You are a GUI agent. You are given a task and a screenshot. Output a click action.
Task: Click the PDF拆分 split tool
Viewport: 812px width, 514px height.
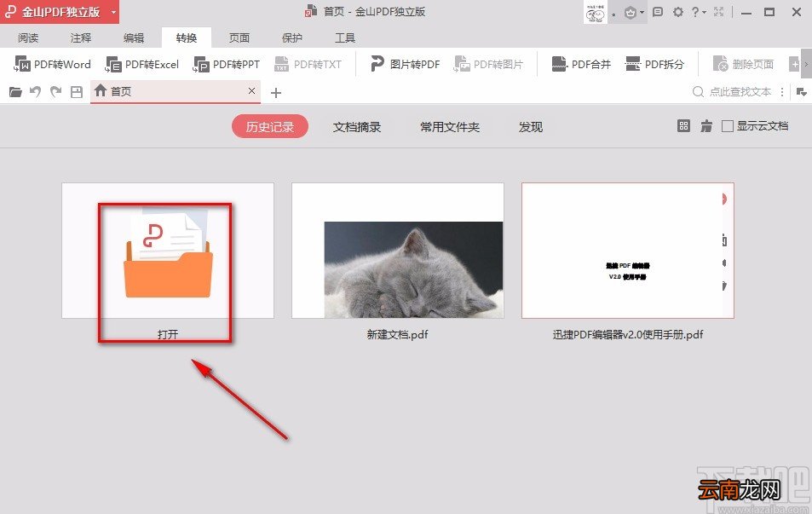click(x=654, y=64)
